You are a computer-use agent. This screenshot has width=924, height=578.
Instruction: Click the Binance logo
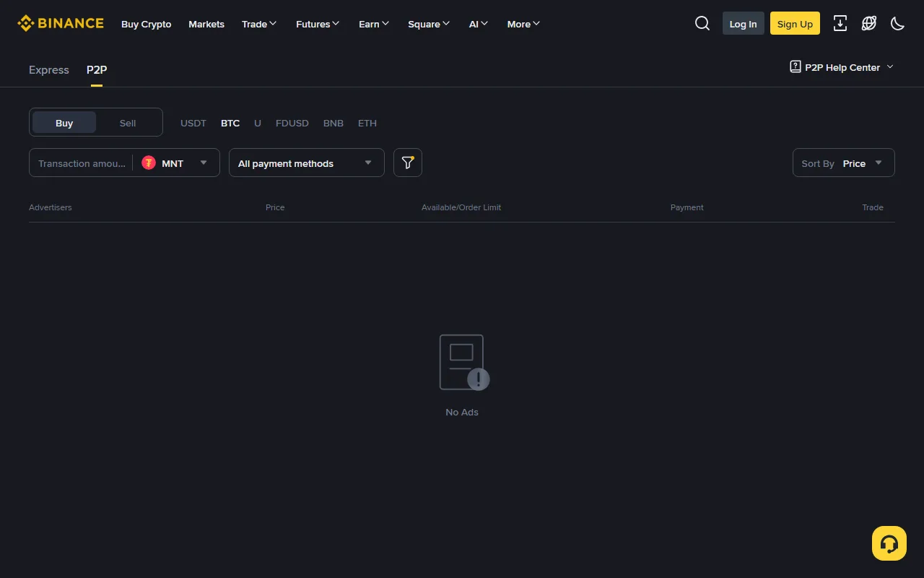click(x=61, y=24)
